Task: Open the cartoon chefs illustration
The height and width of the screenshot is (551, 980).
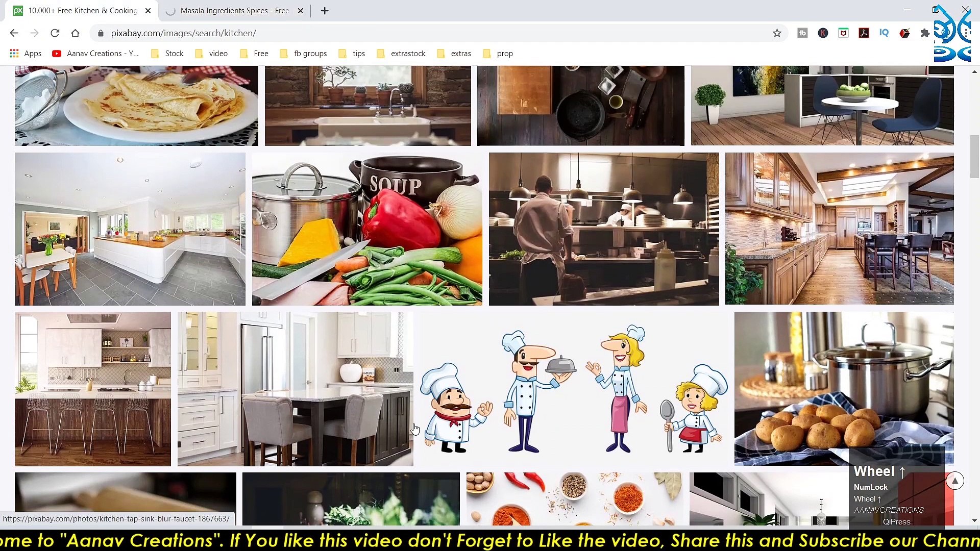Action: [573, 389]
